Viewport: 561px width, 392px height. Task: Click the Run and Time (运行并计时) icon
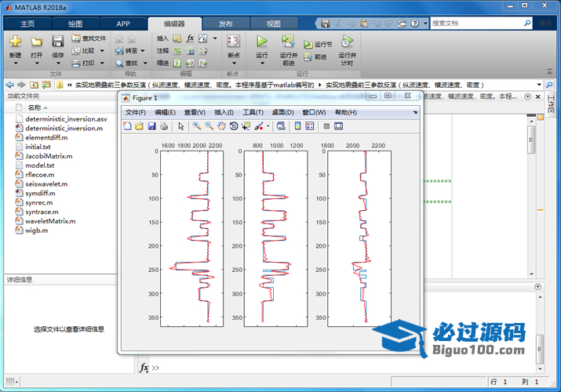click(347, 41)
